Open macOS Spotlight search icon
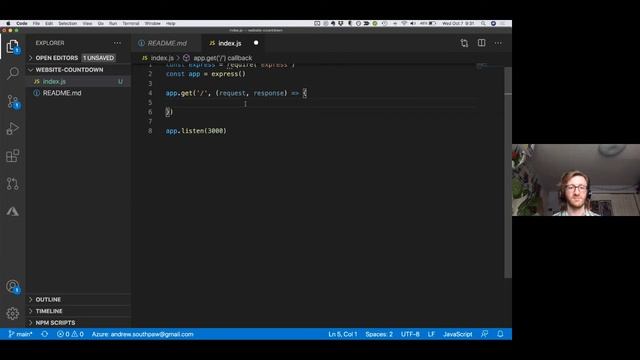Viewport: 640px width, 360px height. coord(483,24)
